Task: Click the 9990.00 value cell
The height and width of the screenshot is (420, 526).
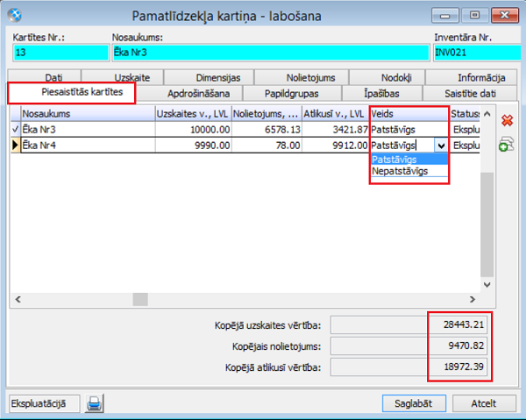Action: coord(193,146)
